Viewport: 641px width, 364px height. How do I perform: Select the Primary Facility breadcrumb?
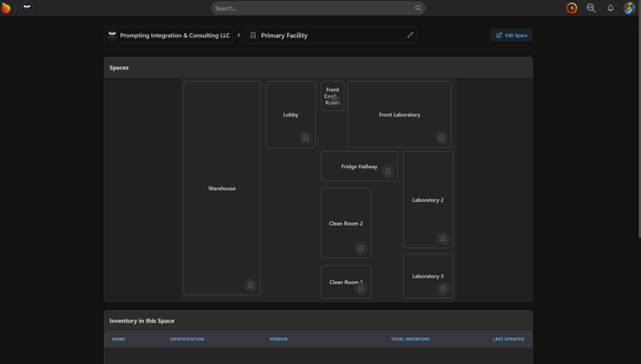[x=331, y=35]
